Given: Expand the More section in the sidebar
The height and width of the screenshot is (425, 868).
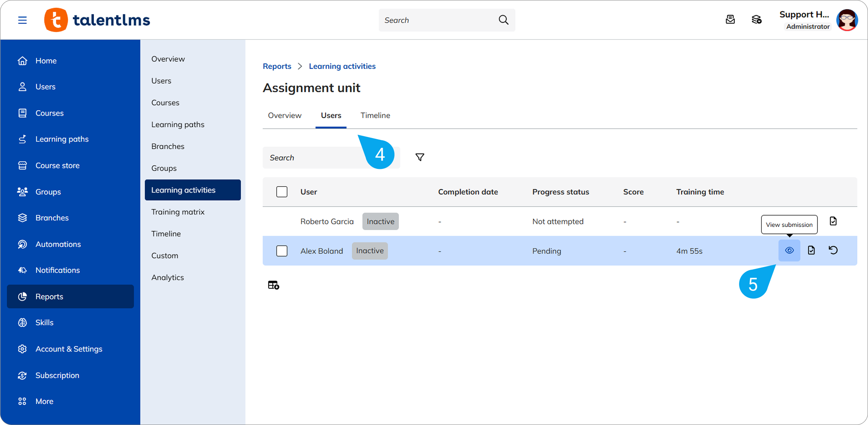Looking at the screenshot, I should tap(44, 401).
